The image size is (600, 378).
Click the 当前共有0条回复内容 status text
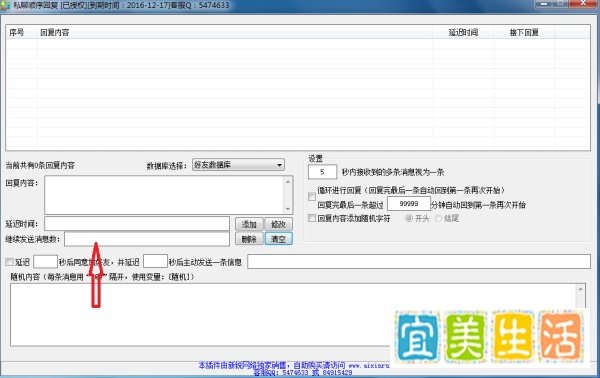click(40, 165)
